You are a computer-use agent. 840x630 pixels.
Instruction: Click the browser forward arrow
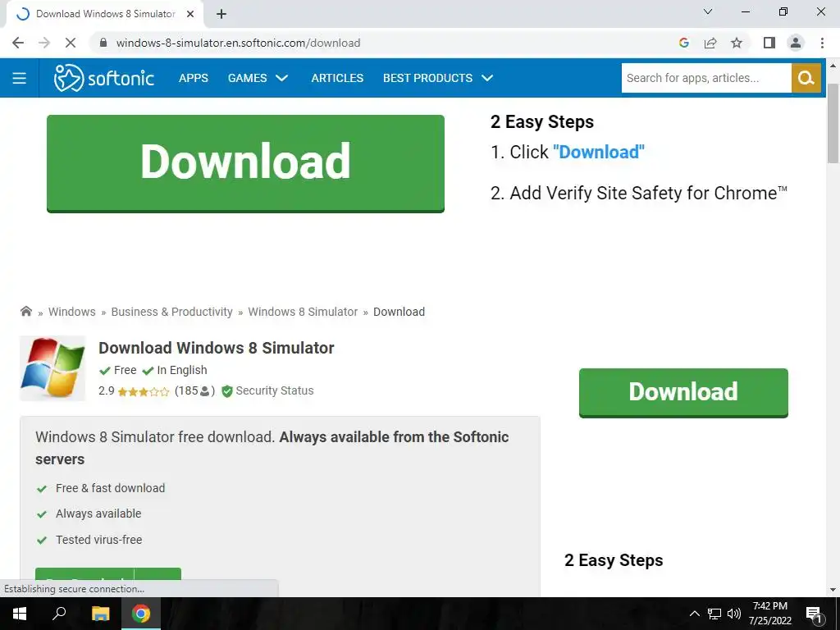pyautogui.click(x=44, y=43)
